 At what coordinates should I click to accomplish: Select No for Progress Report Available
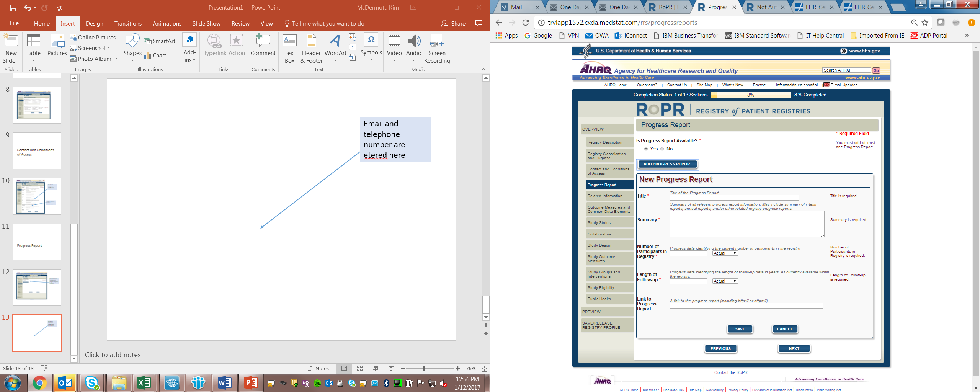[662, 149]
